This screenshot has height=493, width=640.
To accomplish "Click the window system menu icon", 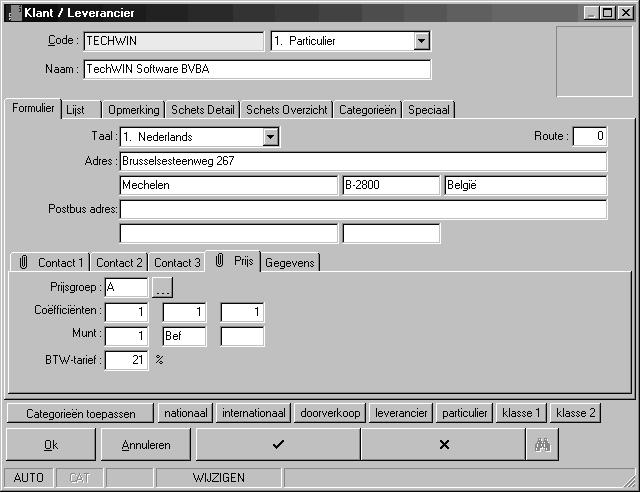I will coord(15,13).
